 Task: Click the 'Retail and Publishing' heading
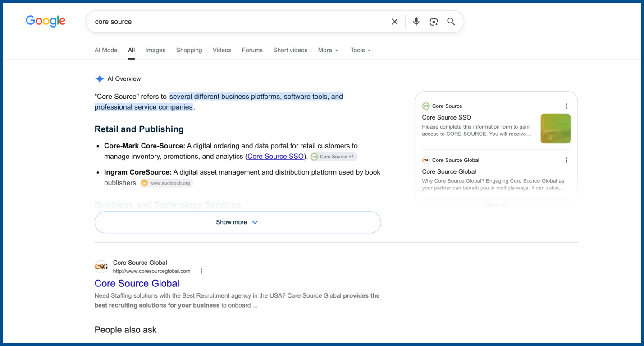click(139, 129)
